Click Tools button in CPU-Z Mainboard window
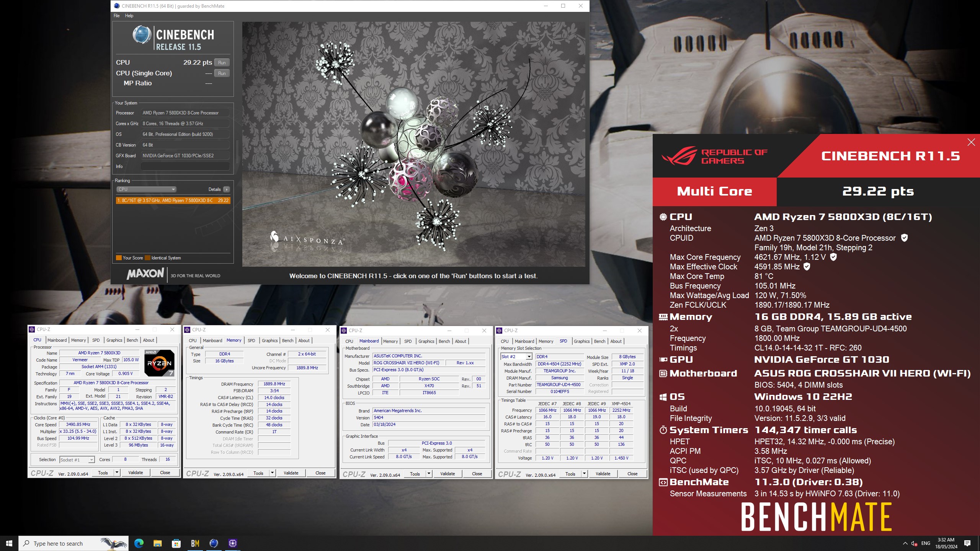The width and height of the screenshot is (980, 551). pyautogui.click(x=415, y=474)
